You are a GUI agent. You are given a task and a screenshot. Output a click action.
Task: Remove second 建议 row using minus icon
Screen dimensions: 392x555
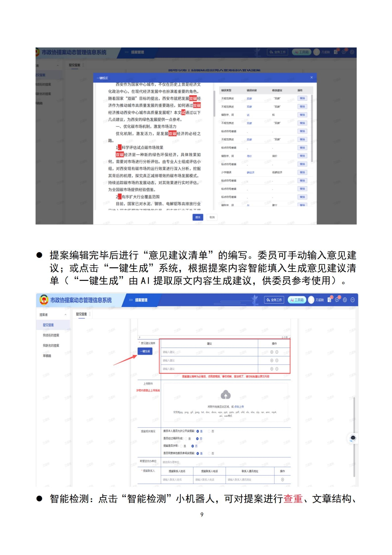point(277,360)
